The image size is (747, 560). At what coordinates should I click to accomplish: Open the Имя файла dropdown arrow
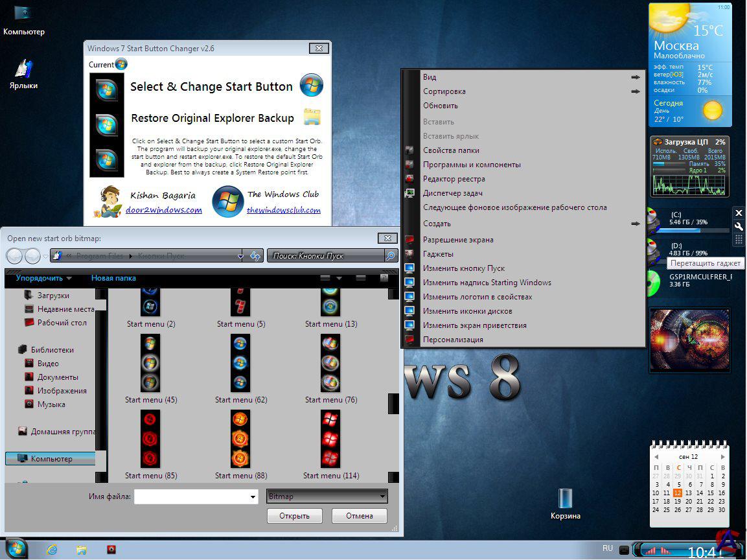coord(253,497)
